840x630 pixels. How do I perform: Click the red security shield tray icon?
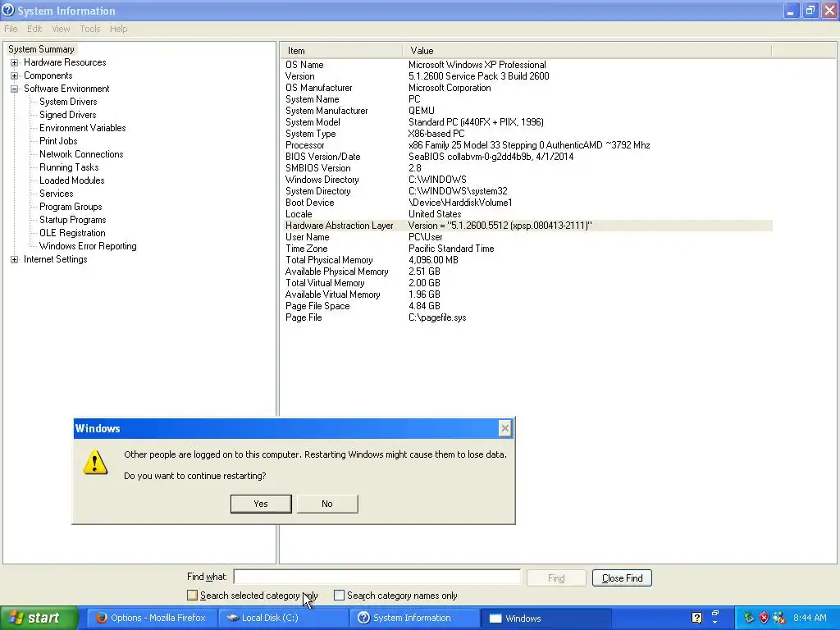click(x=764, y=618)
